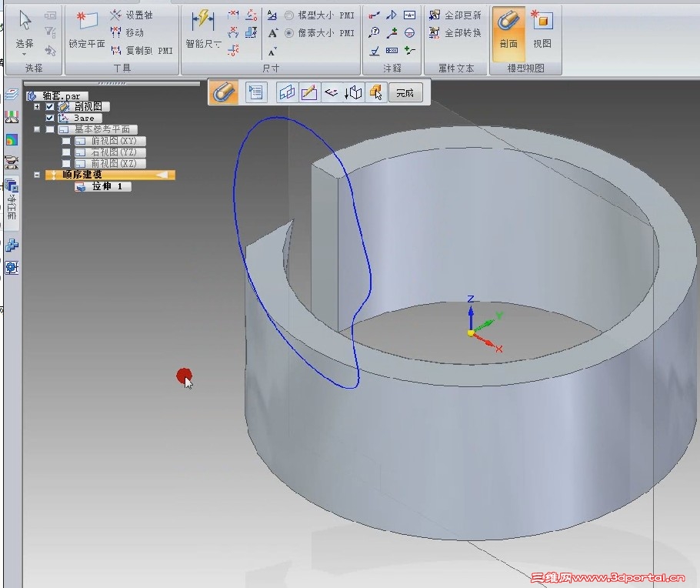The height and width of the screenshot is (588, 700).
Task: Open the colorful simulation tab in sidebar
Action: [12, 139]
